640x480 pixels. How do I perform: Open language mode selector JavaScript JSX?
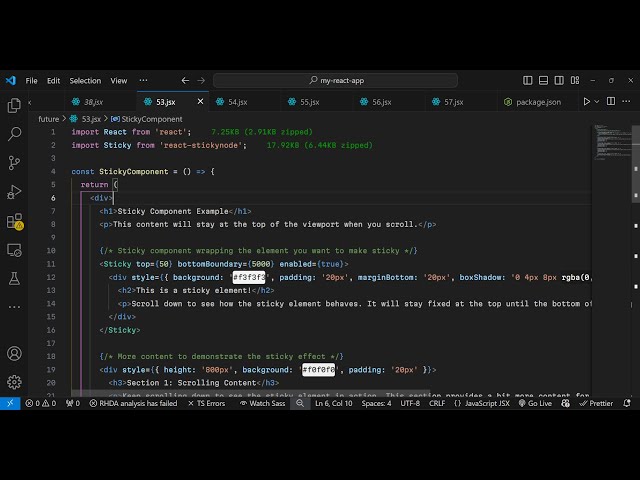(x=484, y=403)
